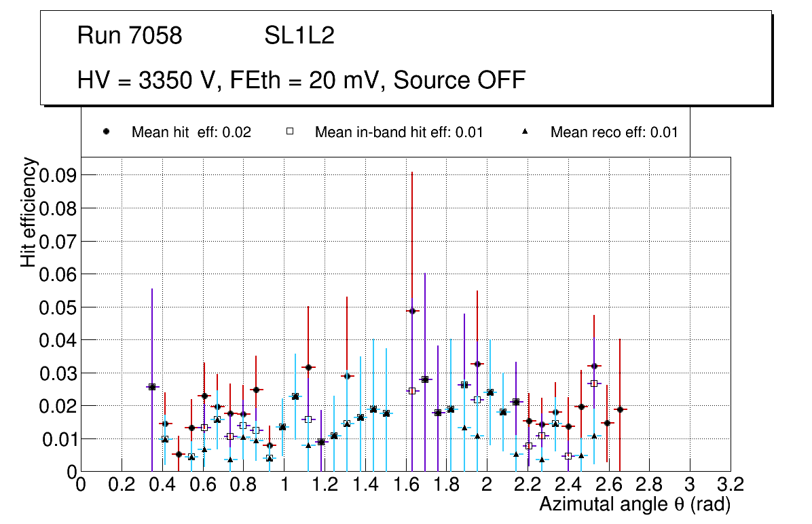Click the filled circle legend marker
This screenshot has height=524, width=812.
coord(107,132)
